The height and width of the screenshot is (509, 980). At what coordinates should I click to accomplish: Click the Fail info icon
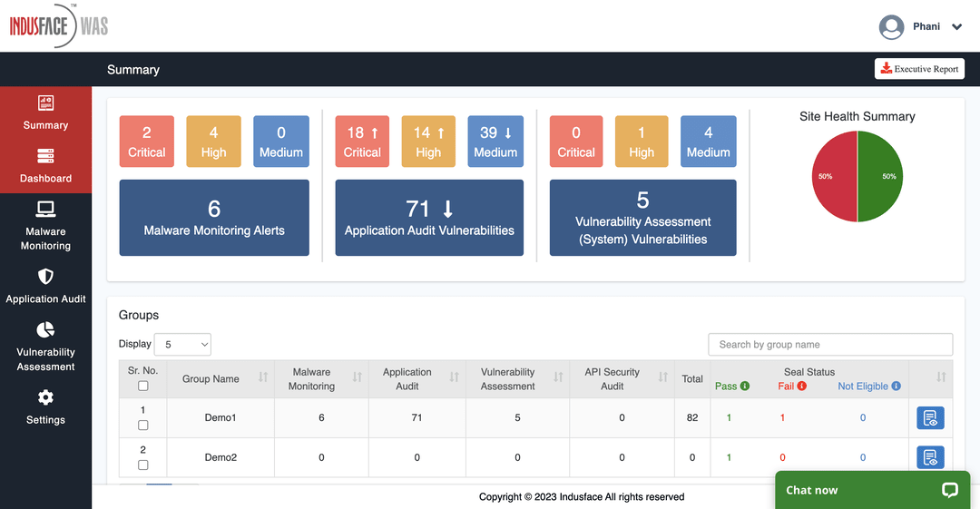[x=802, y=386]
